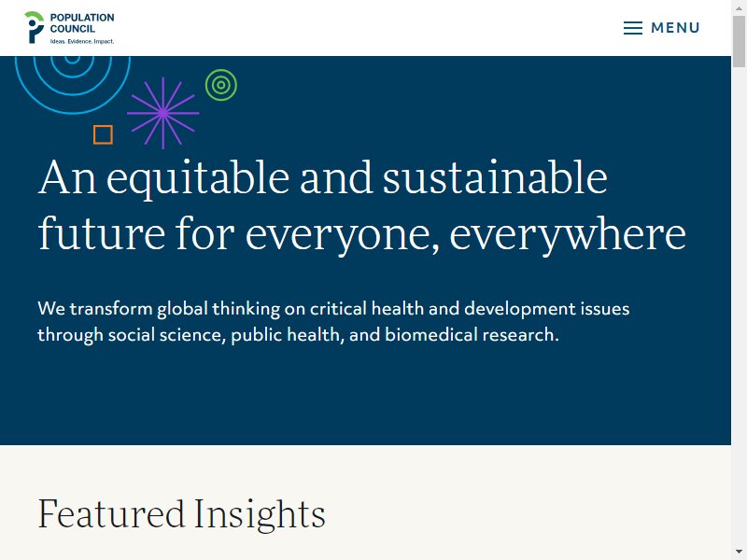Click the word 'everywhere' in the headline
The width and height of the screenshot is (747, 560).
tap(568, 234)
